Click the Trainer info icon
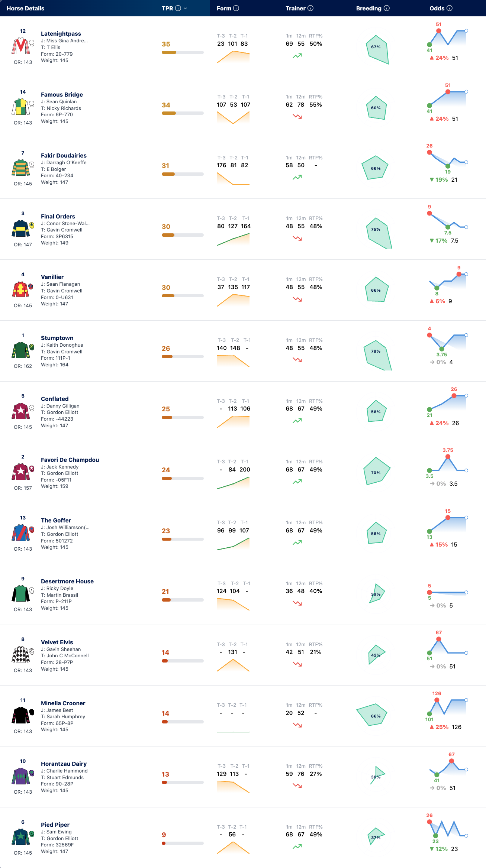The image size is (486, 868). coord(310,8)
